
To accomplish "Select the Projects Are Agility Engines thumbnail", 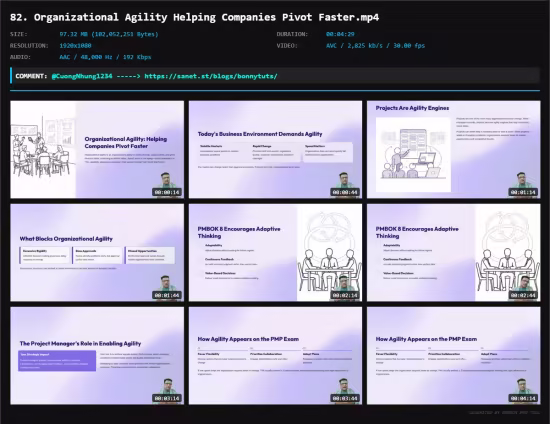I will (x=454, y=149).
